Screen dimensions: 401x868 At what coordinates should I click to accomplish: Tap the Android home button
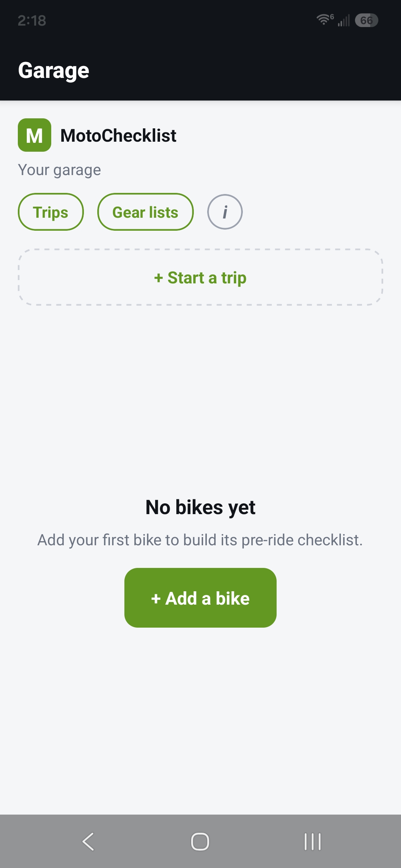[200, 841]
